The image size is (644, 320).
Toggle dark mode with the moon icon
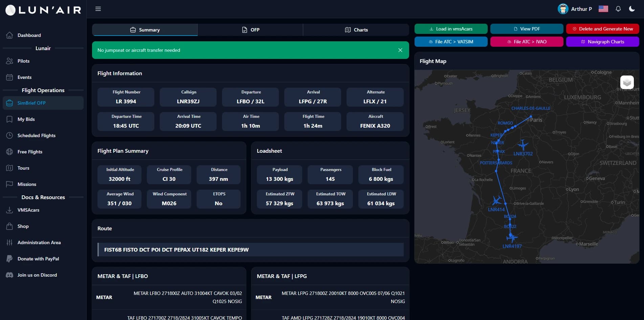[632, 8]
